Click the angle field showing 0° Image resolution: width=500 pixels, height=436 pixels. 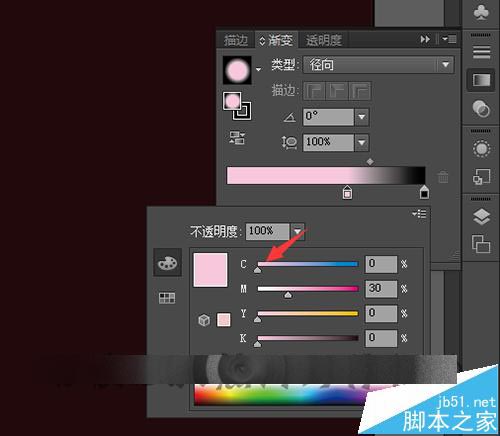pos(328,117)
